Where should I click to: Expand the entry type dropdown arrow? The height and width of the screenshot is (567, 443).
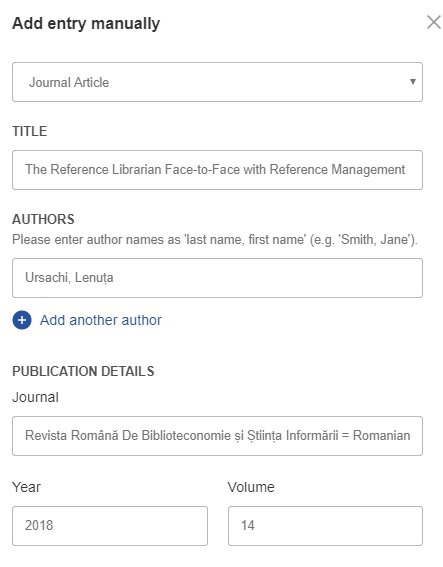(412, 82)
